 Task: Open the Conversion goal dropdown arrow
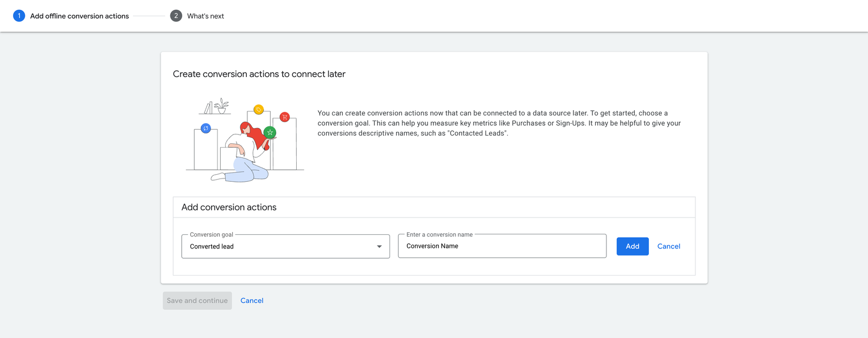[x=379, y=247]
